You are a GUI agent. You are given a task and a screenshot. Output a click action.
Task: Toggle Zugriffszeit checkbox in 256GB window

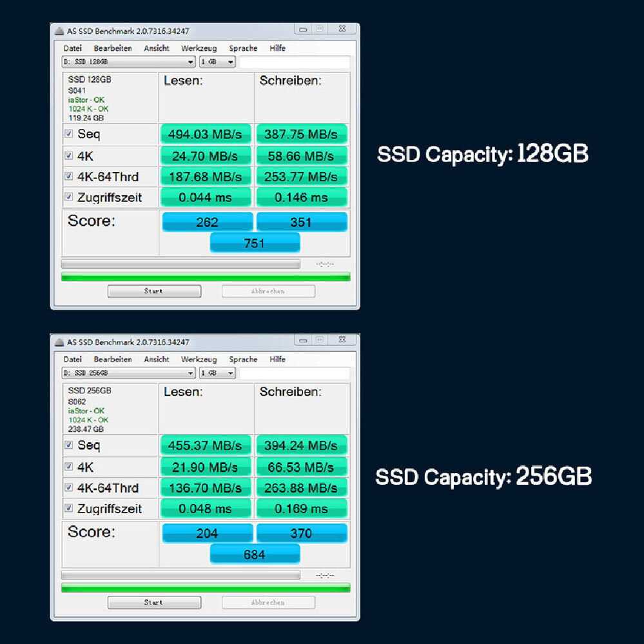pyautogui.click(x=68, y=508)
